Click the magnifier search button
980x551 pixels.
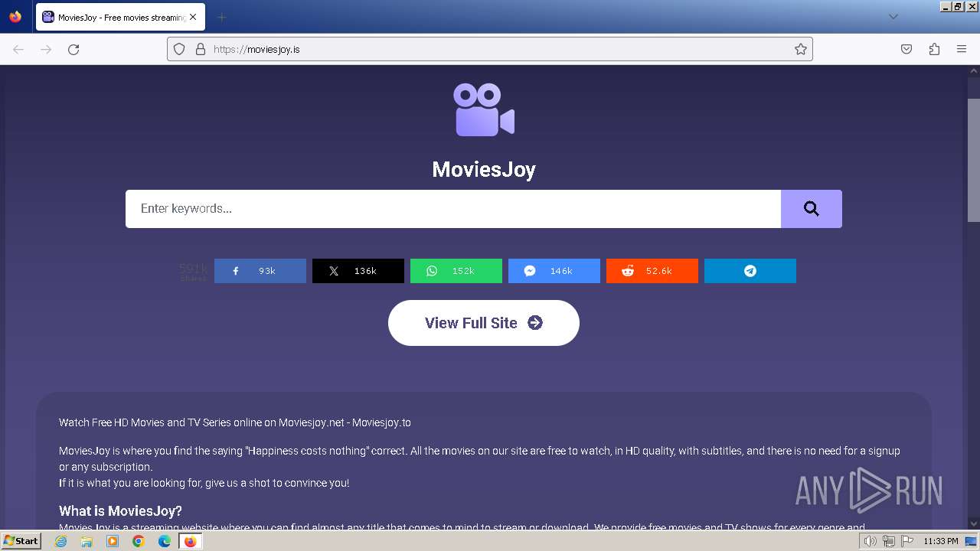(x=812, y=209)
